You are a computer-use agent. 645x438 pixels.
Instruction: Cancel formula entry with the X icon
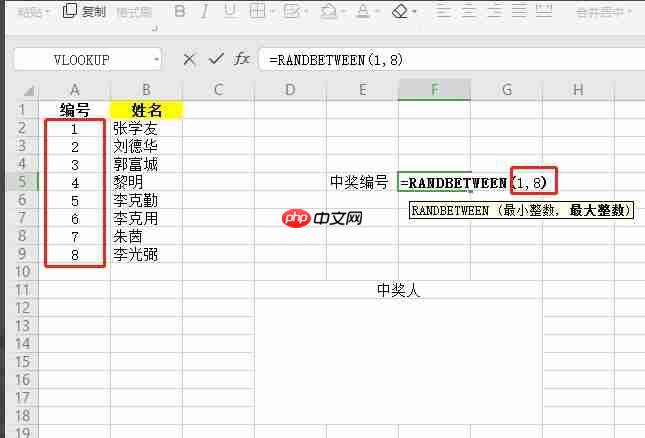tap(189, 60)
